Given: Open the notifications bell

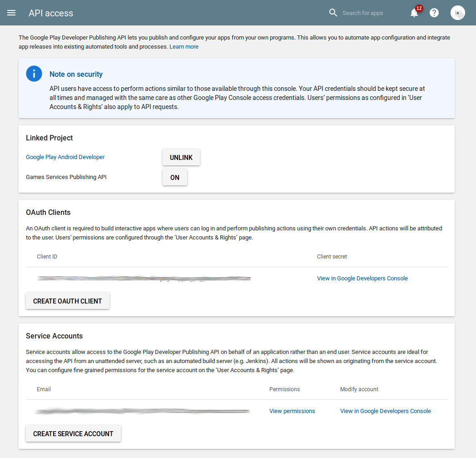Looking at the screenshot, I should (x=414, y=13).
